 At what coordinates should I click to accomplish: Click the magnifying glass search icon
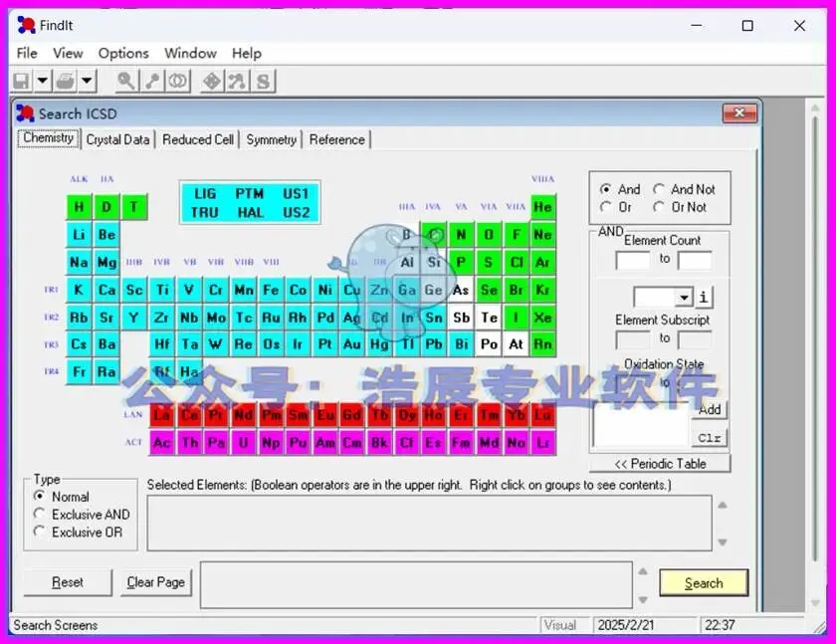tap(126, 81)
